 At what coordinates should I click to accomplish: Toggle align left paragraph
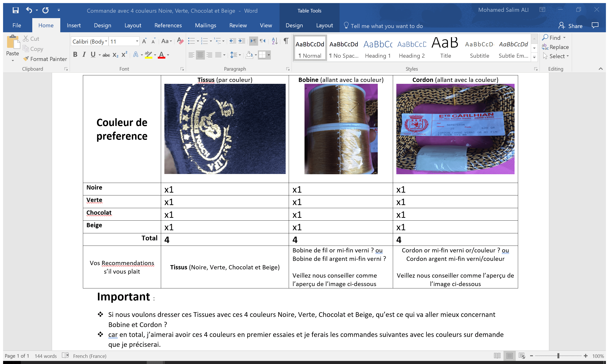[191, 55]
